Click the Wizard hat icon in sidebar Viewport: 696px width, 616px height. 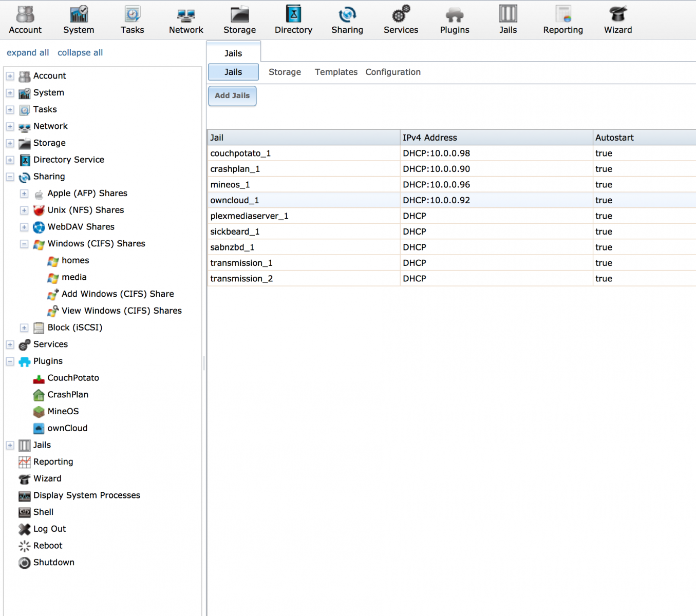point(24,479)
